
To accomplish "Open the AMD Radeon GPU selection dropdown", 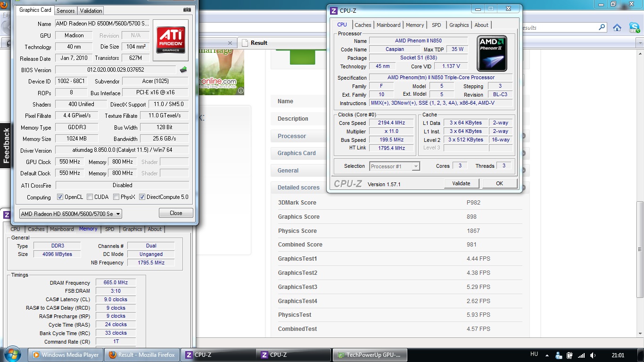I will (x=70, y=214).
